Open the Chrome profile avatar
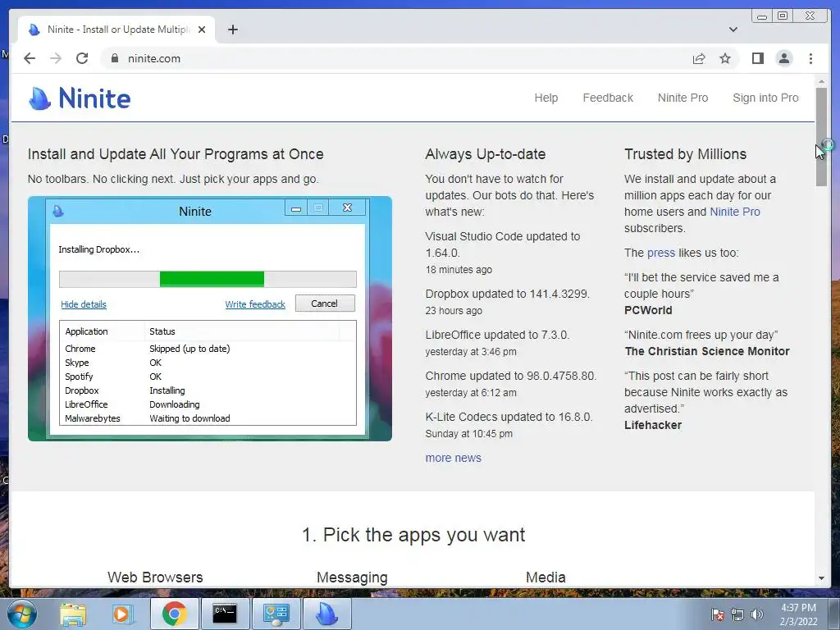The height and width of the screenshot is (630, 840). pos(783,58)
